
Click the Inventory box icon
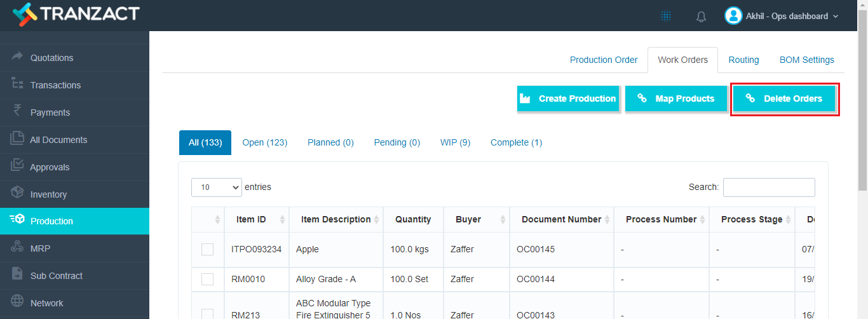tap(17, 193)
